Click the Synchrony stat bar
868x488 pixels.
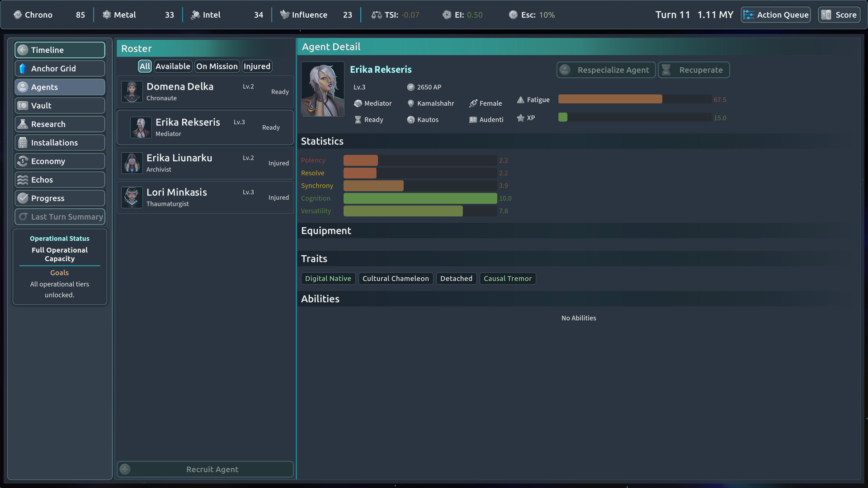[420, 186]
